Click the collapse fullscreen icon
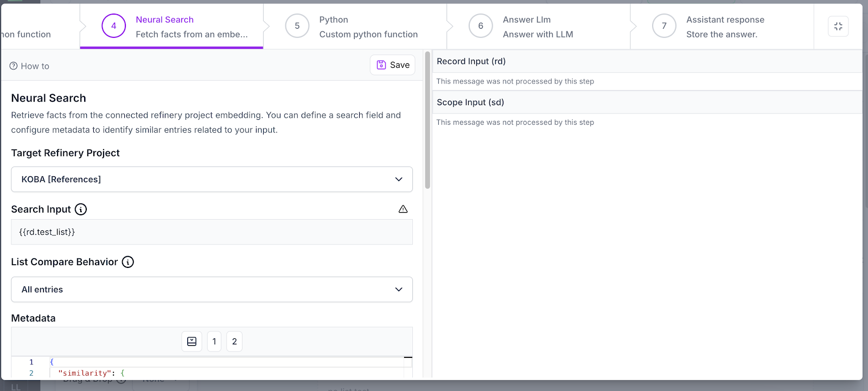Screen dimensions: 868x391 [x=838, y=26]
